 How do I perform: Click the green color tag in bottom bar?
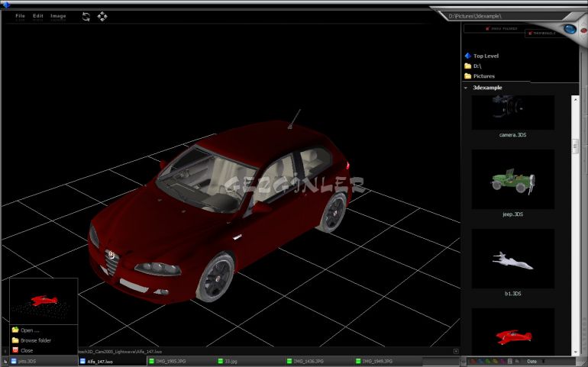coord(488,362)
